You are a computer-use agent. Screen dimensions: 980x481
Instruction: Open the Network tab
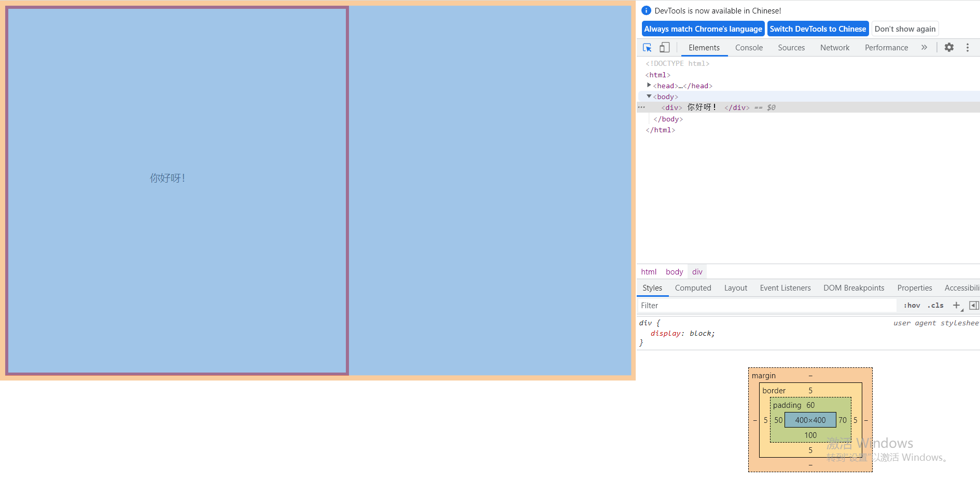(835, 48)
